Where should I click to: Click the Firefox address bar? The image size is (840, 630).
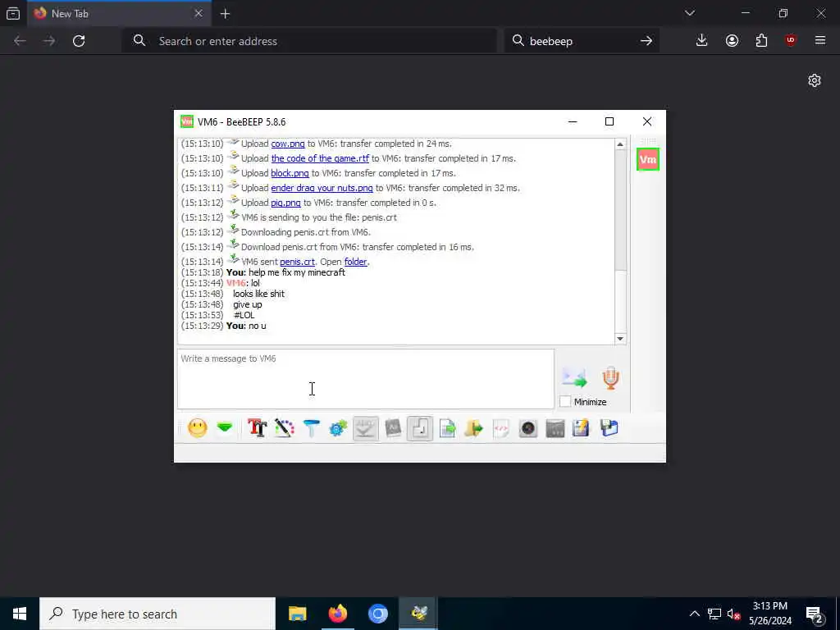309,41
